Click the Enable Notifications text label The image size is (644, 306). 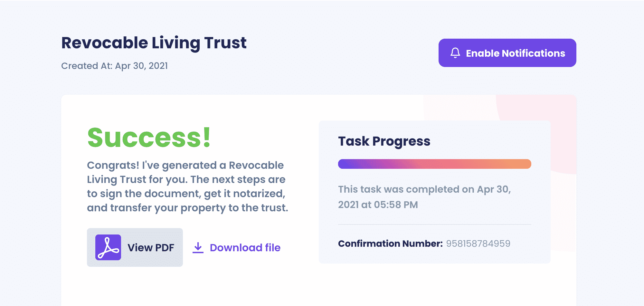[516, 53]
